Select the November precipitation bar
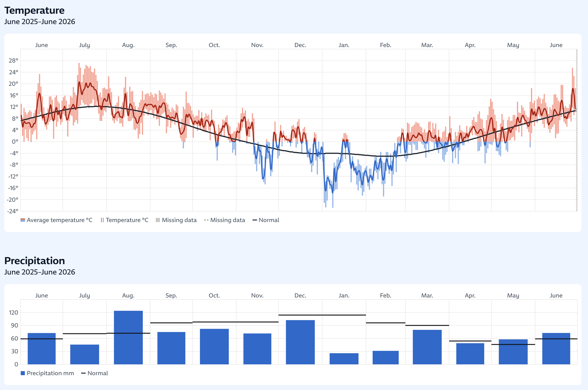Screen dimensions: 588x390 pyautogui.click(x=257, y=349)
